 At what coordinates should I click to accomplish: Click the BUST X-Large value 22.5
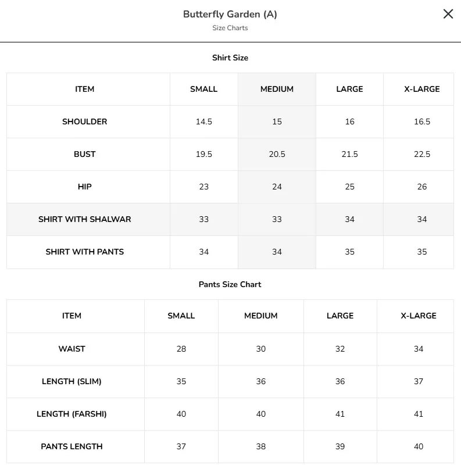click(422, 154)
